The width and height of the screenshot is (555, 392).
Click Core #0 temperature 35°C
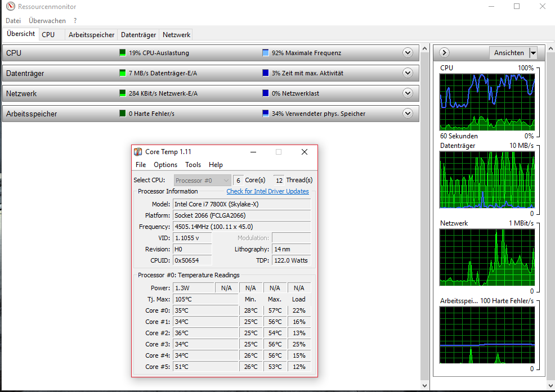(205, 310)
